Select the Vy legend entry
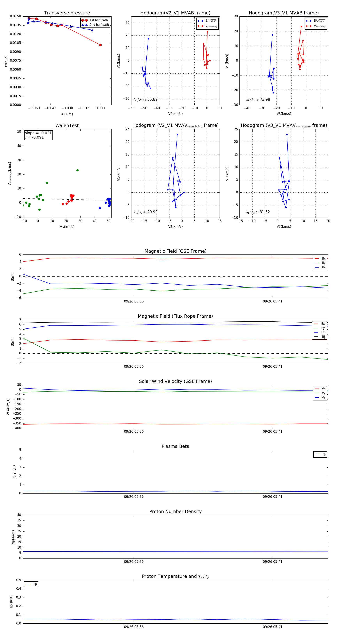Image resolution: width=351 pixels, height=644 pixels. [320, 393]
